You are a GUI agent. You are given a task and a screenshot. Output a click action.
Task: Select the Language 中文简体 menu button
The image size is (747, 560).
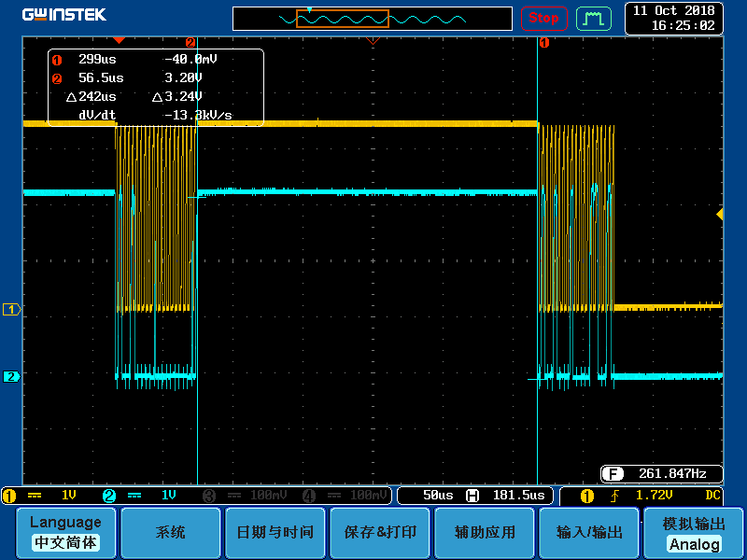(x=65, y=532)
